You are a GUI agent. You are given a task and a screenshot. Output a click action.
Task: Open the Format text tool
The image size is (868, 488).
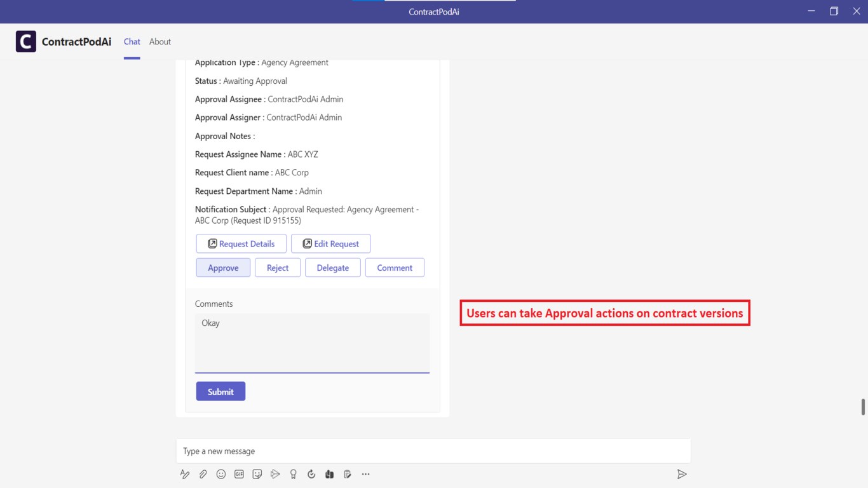[x=185, y=474]
